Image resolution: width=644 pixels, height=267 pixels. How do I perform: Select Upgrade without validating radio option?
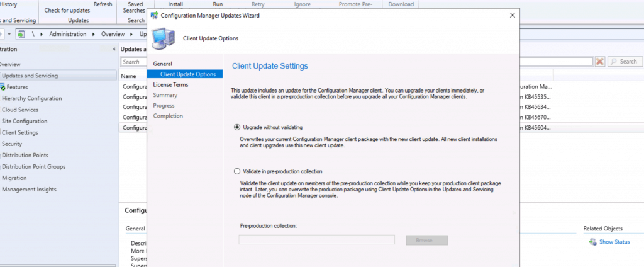pos(237,127)
